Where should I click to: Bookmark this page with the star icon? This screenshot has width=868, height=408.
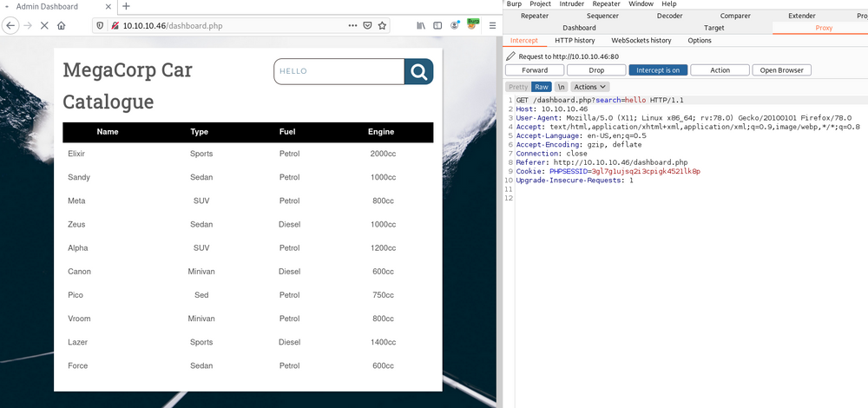pyautogui.click(x=382, y=26)
